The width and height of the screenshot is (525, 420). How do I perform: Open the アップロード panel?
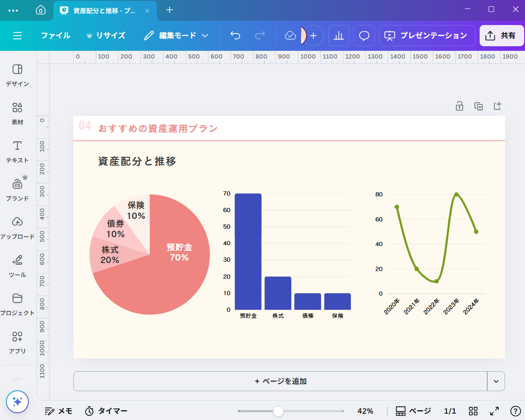pos(17,228)
